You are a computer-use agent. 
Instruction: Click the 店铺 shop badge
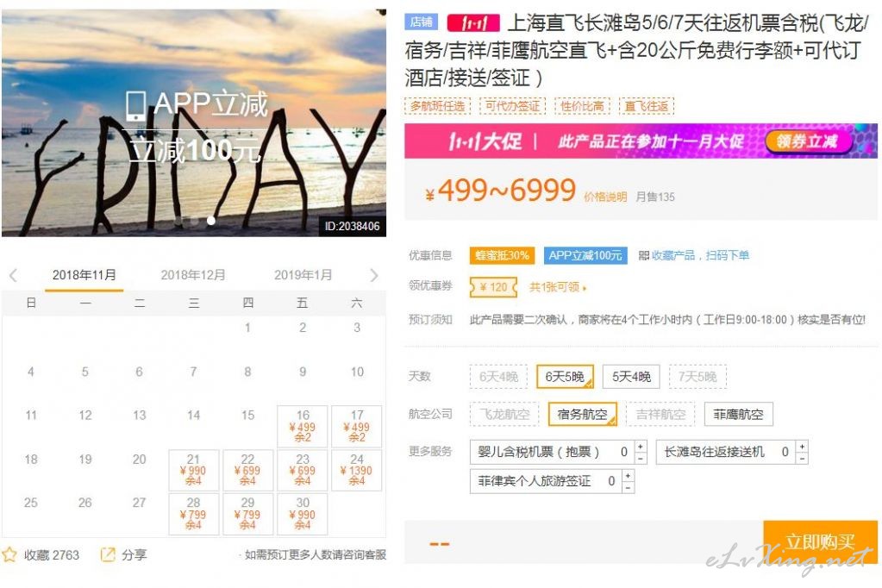[421, 22]
